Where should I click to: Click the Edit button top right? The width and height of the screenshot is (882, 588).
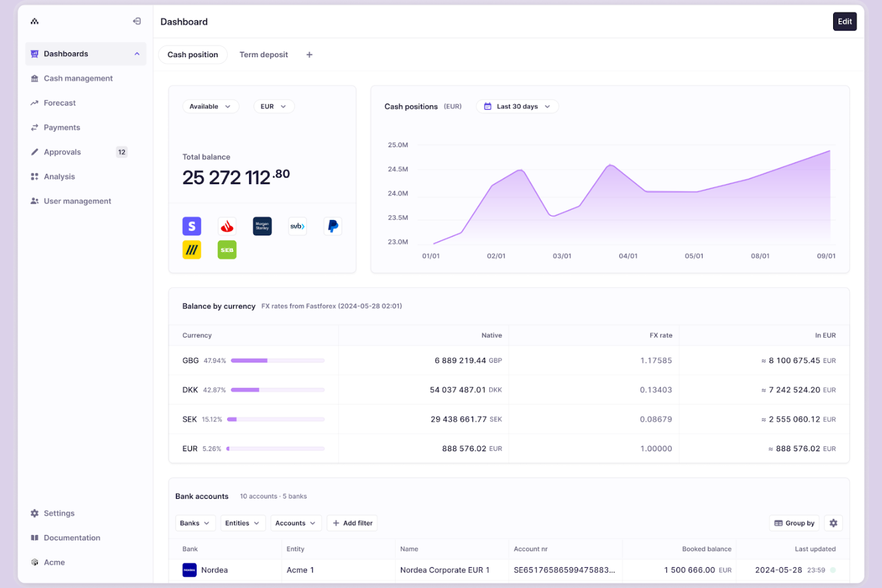844,21
